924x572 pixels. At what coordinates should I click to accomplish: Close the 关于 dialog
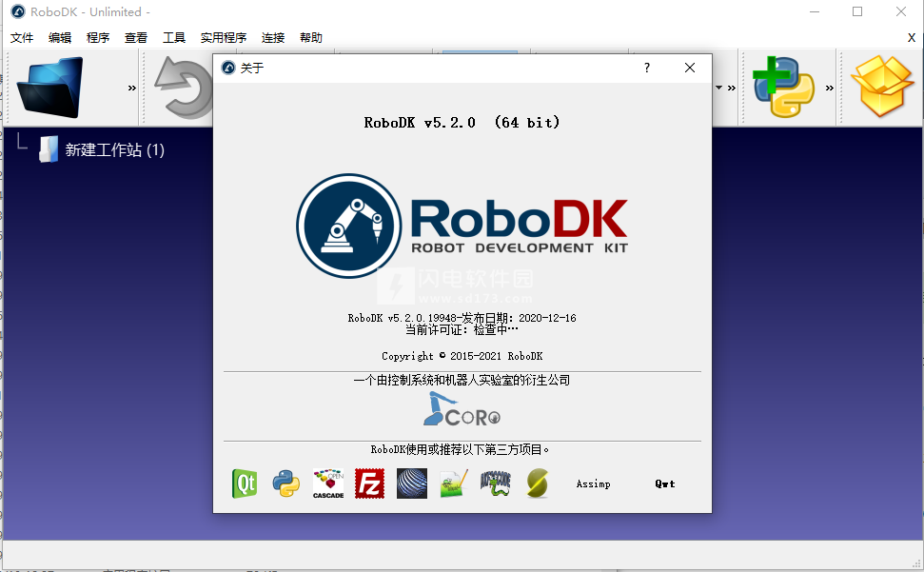[x=690, y=68]
